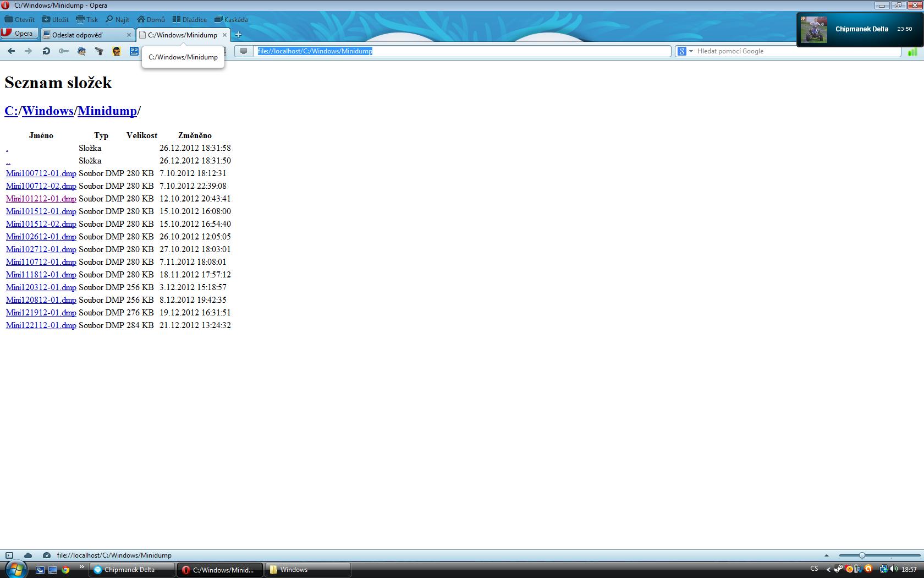Screen dimensions: 924x578
Task: Show hidden tray icons arrow
Action: 828,570
